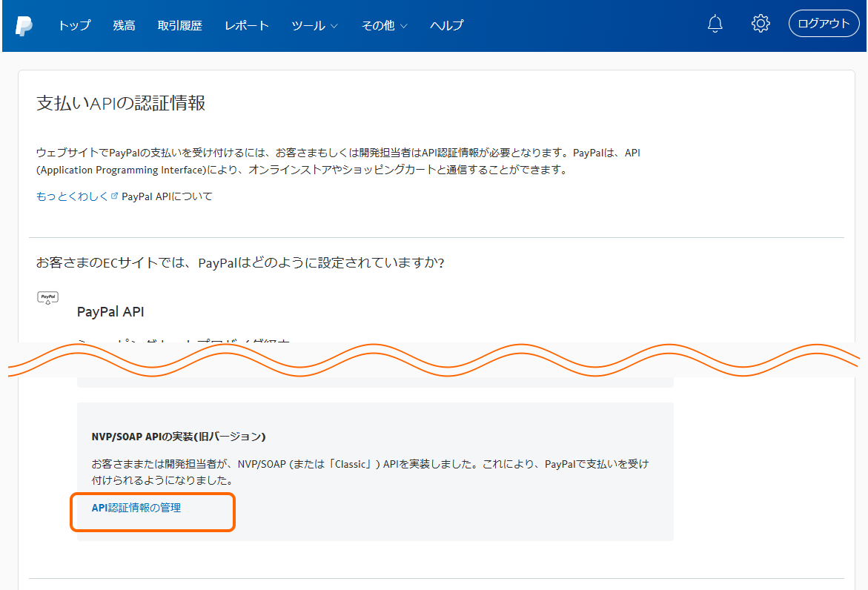Open account settings gear icon

coord(760,24)
